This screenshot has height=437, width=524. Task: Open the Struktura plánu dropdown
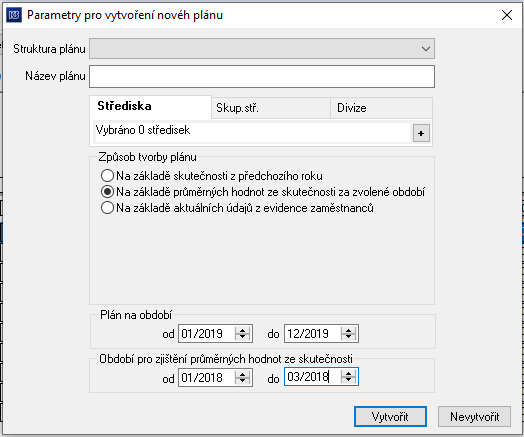pos(262,49)
